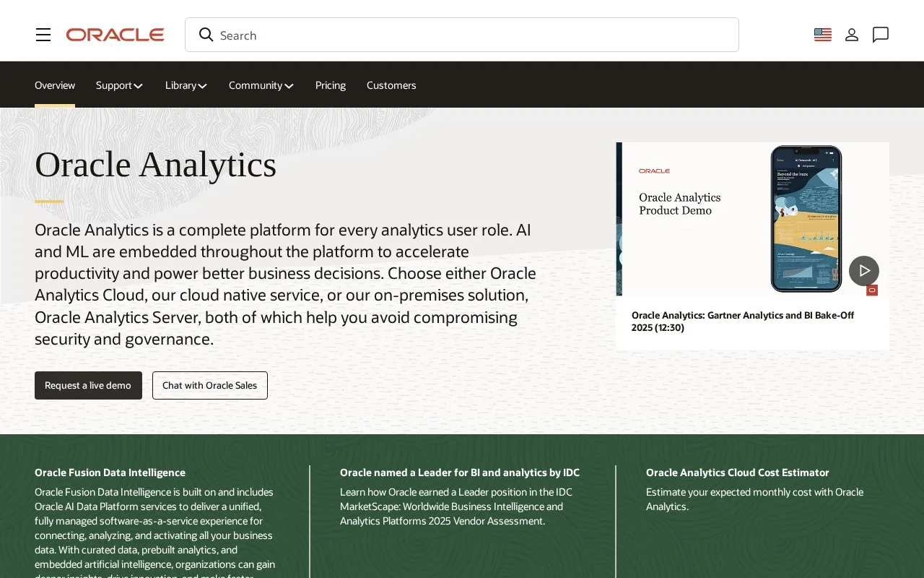Open the chat bubble icon
The image size is (924, 578).
(x=881, y=35)
